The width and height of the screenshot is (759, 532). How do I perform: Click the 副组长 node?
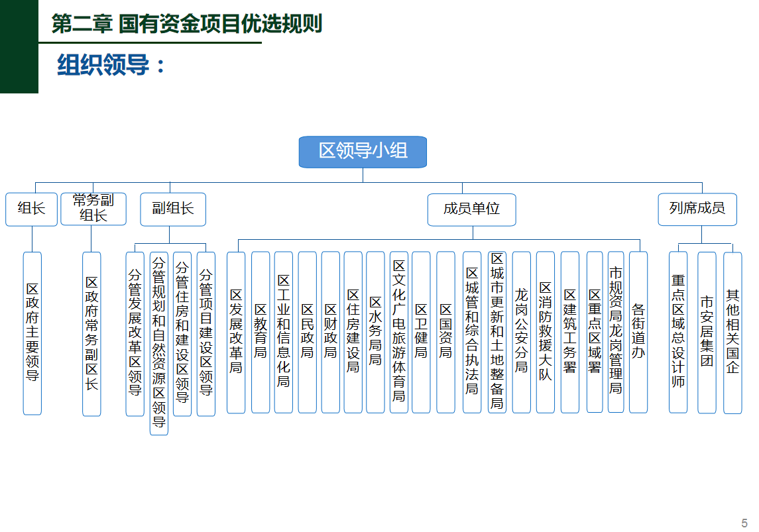tap(172, 209)
